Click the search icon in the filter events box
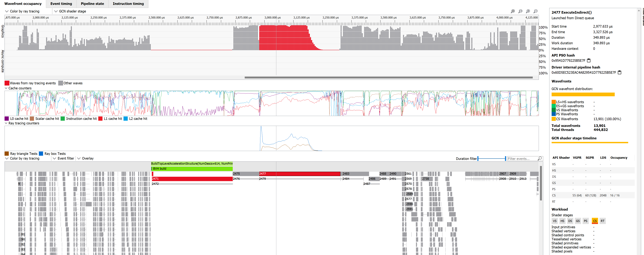Viewport: 644px width, 255px height. pyautogui.click(x=540, y=159)
